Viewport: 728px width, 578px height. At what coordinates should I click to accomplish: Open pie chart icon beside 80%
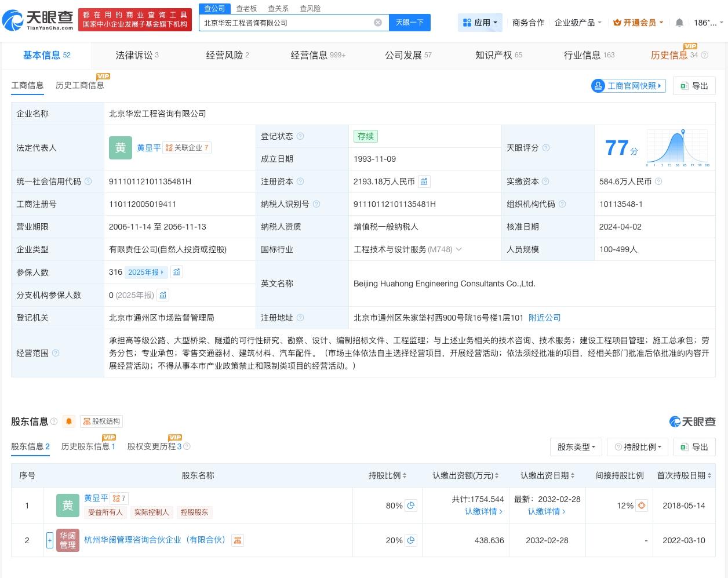coord(411,506)
